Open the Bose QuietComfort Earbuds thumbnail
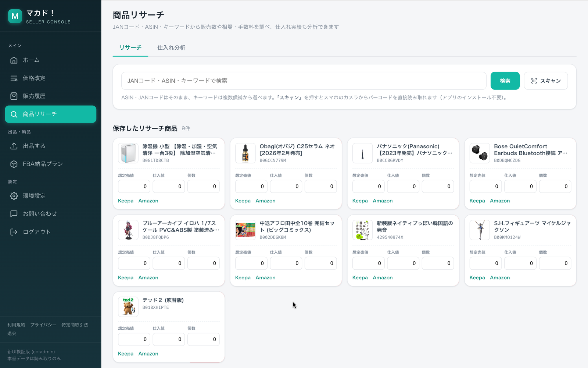Image resolution: width=588 pixels, height=368 pixels. point(480,153)
